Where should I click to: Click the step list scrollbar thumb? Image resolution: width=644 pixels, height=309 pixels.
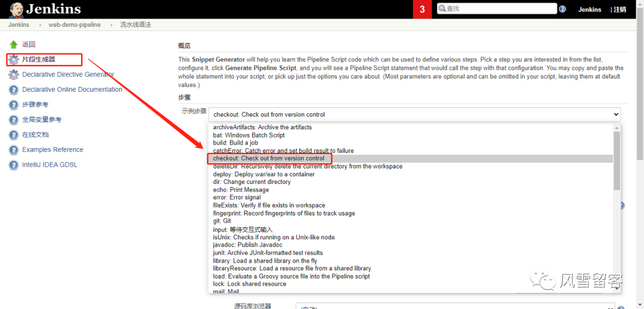617,161
